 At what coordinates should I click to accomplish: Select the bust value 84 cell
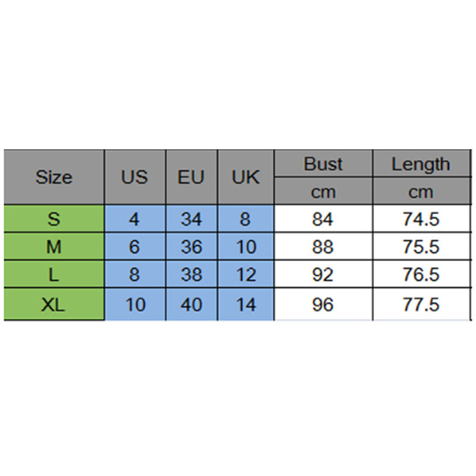click(323, 220)
